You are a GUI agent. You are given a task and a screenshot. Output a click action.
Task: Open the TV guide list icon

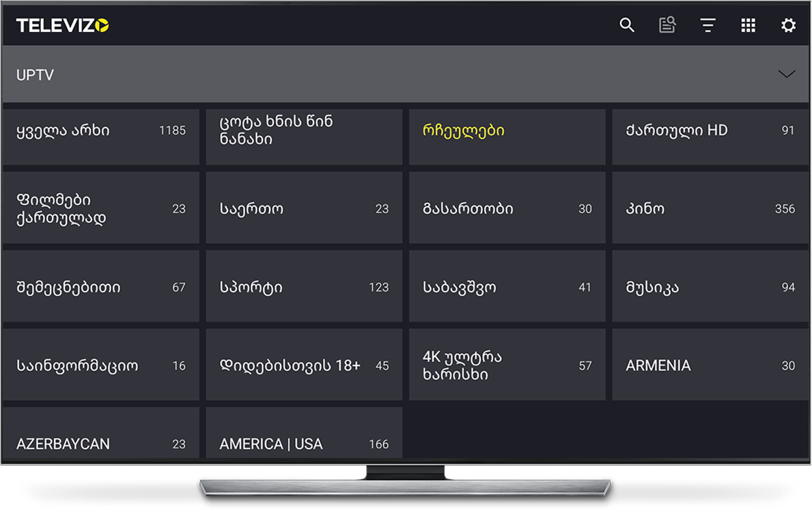point(667,25)
